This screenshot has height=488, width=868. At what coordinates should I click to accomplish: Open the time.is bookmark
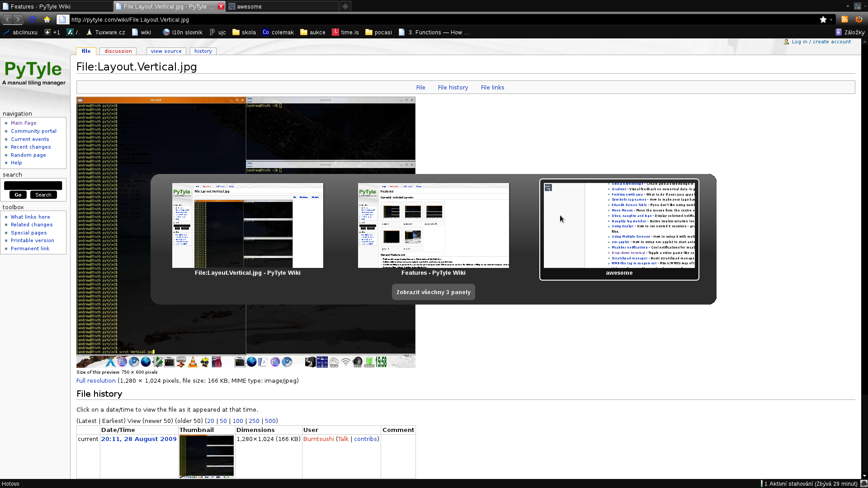click(x=345, y=33)
